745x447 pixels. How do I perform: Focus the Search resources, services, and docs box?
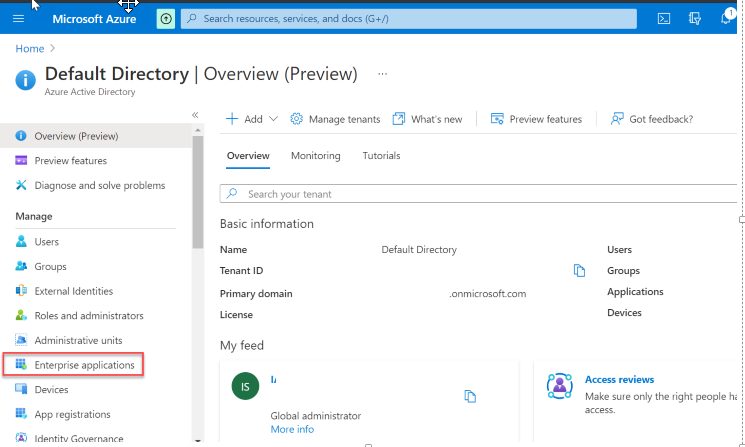coord(409,19)
